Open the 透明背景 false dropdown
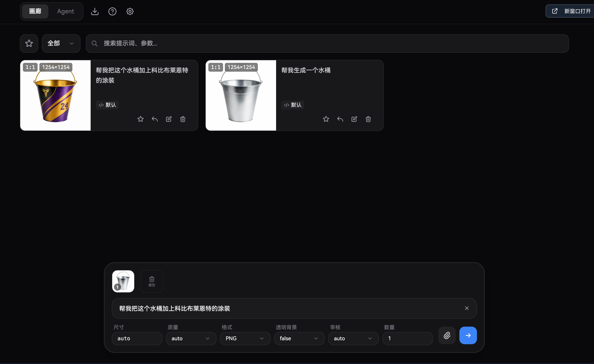 [x=299, y=339]
